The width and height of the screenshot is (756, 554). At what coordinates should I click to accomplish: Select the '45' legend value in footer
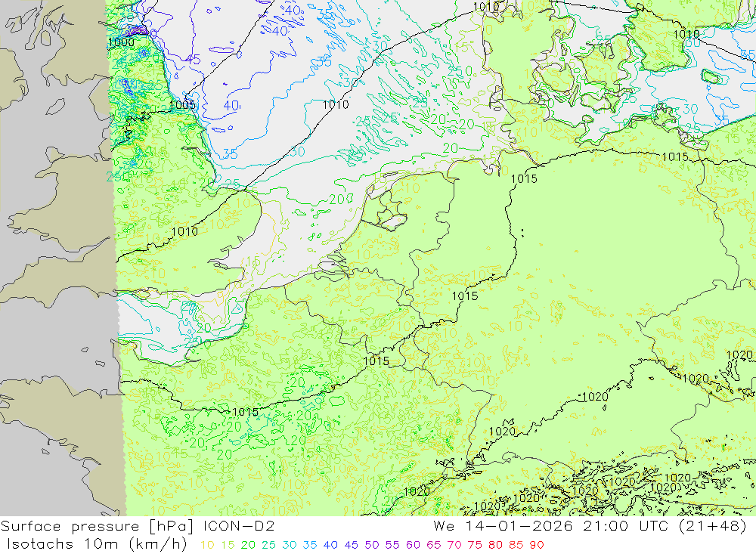pos(351,545)
